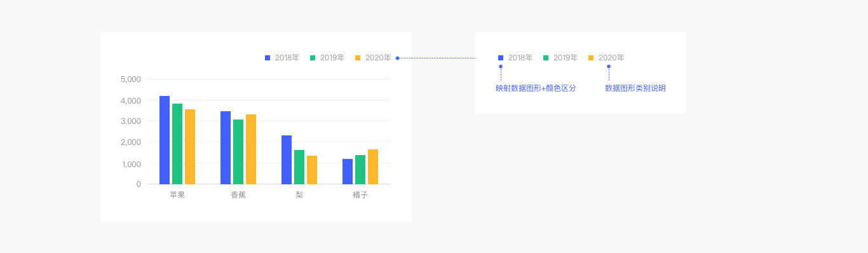Click the 苹果 x-axis label
This screenshot has height=253, width=868.
[x=177, y=195]
